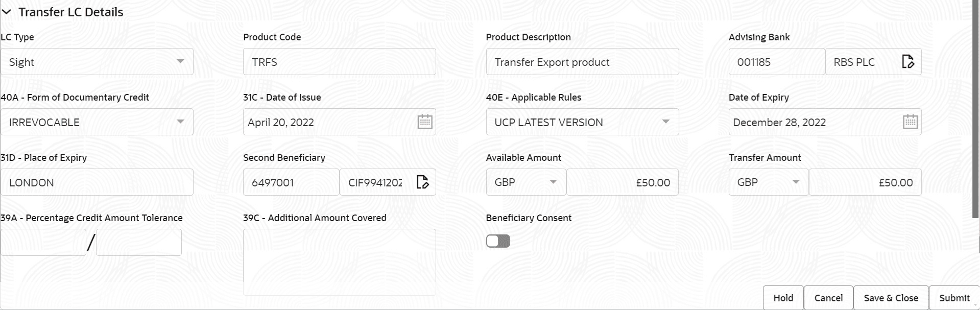
Task: Open the Transfer Amount currency dropdown
Action: tap(796, 182)
